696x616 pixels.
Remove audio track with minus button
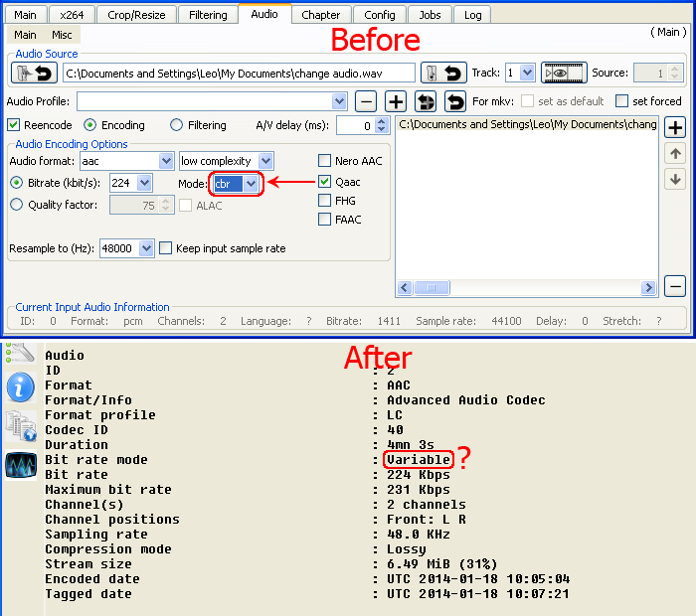675,286
